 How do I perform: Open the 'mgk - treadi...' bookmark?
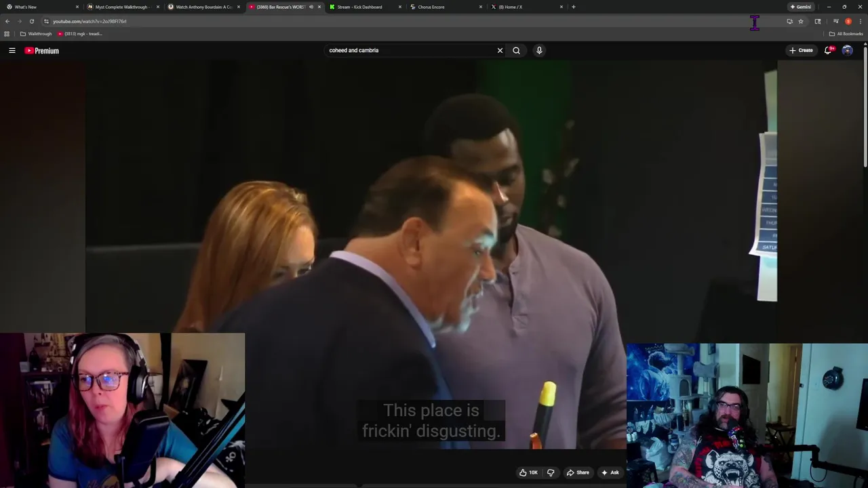(x=80, y=34)
